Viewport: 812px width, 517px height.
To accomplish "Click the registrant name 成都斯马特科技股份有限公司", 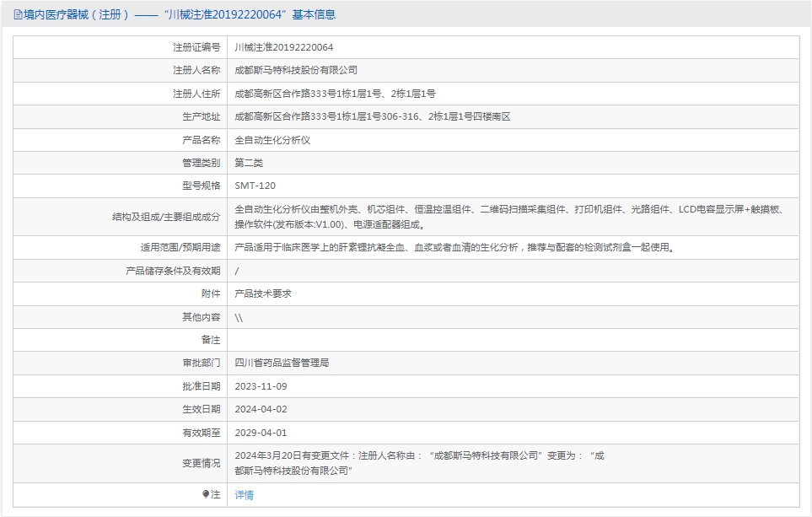I will [296, 70].
